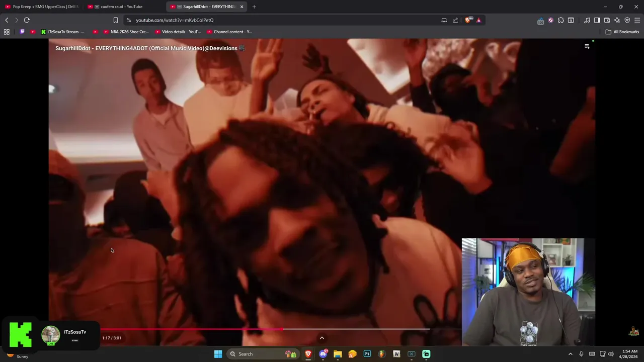Open the page search extension icon
This screenshot has height=362, width=644.
(571, 20)
